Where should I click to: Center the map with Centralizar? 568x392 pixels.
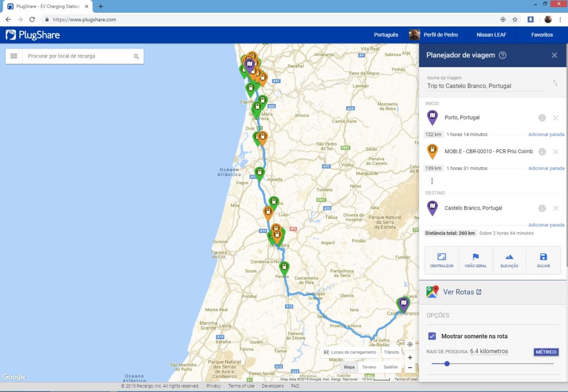pyautogui.click(x=442, y=260)
